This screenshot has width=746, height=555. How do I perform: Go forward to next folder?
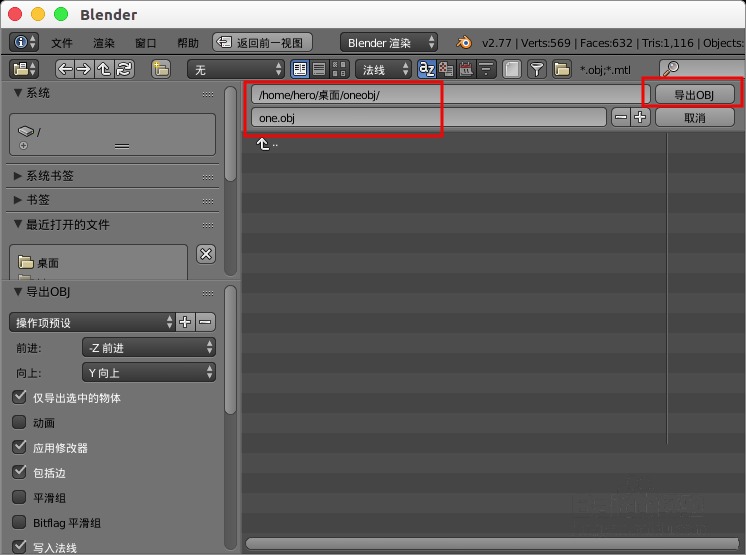(84, 69)
